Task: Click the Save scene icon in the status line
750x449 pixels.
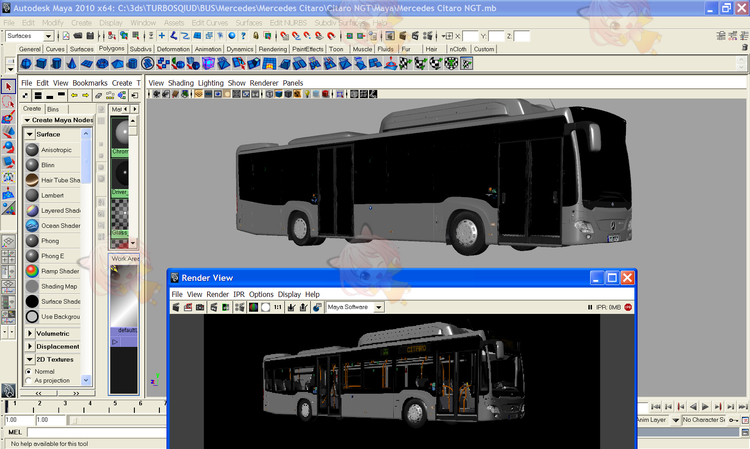Action: click(89, 36)
